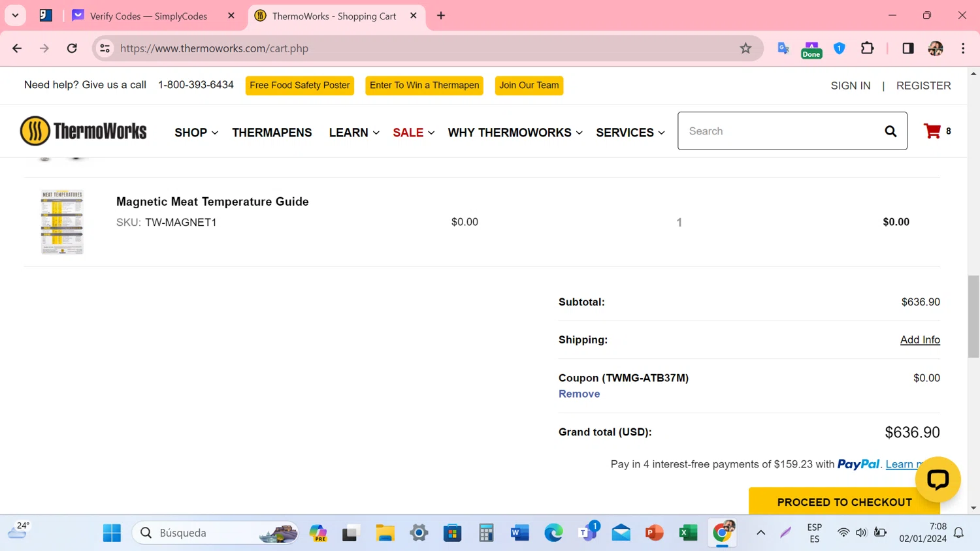The height and width of the screenshot is (551, 980).
Task: Open the THERMAPENS page
Action: (272, 133)
